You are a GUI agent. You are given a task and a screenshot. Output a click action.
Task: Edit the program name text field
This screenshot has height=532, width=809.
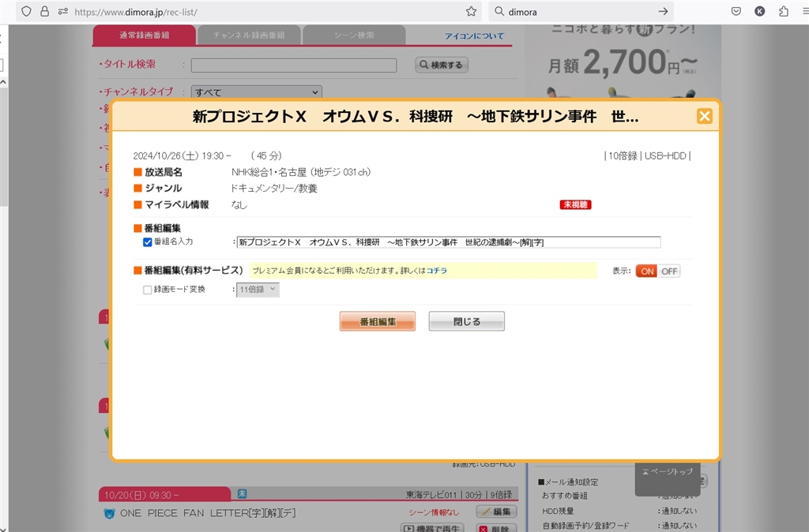click(x=449, y=242)
